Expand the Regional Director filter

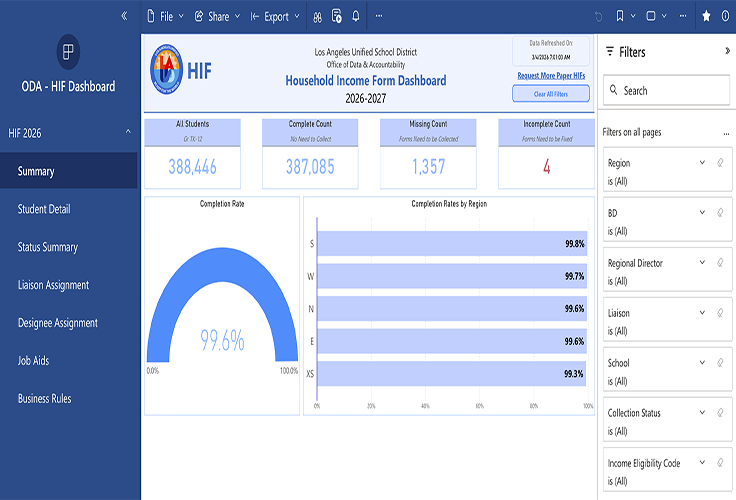[702, 262]
